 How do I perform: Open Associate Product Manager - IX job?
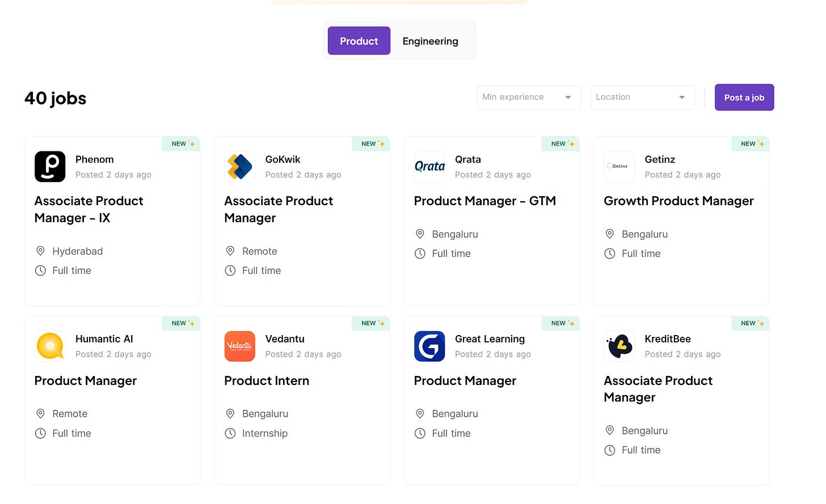click(x=89, y=209)
